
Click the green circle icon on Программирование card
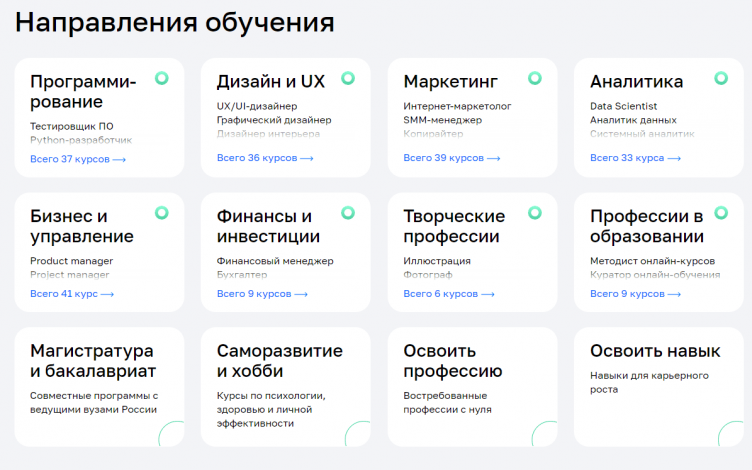162,78
